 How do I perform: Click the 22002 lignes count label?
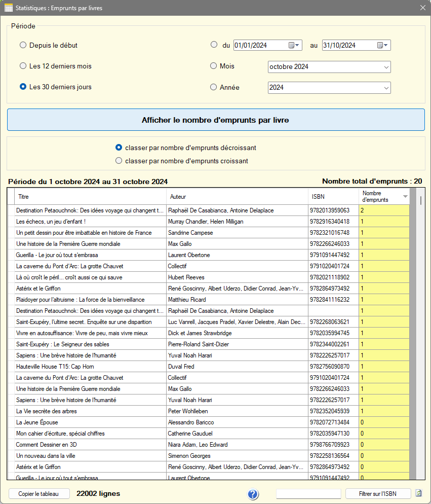click(x=98, y=493)
